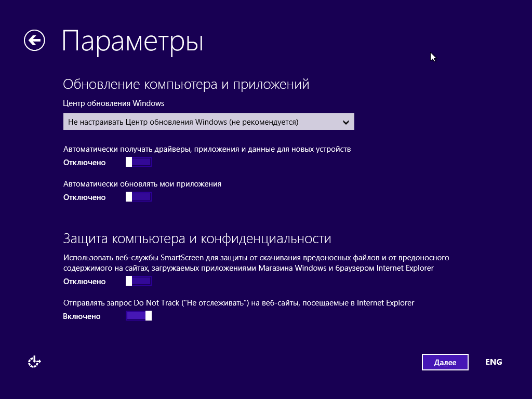Click the back arrow next to Параметры
Screen dimensions: 532x399
click(x=34, y=41)
